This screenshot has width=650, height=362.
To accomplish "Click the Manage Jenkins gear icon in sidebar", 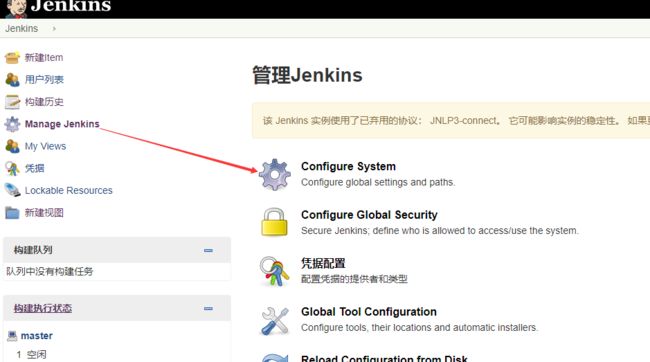I will click(x=12, y=124).
